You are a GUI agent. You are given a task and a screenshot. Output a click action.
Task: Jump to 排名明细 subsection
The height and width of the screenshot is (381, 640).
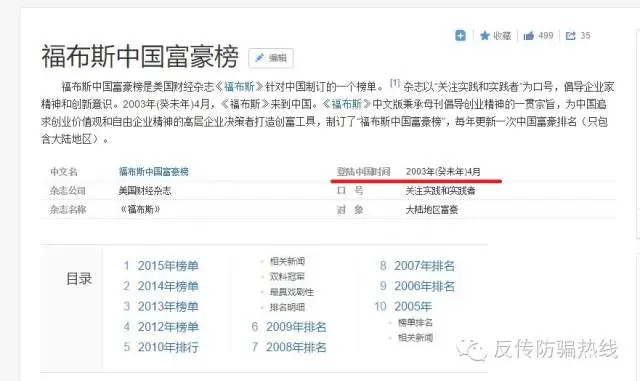click(287, 307)
